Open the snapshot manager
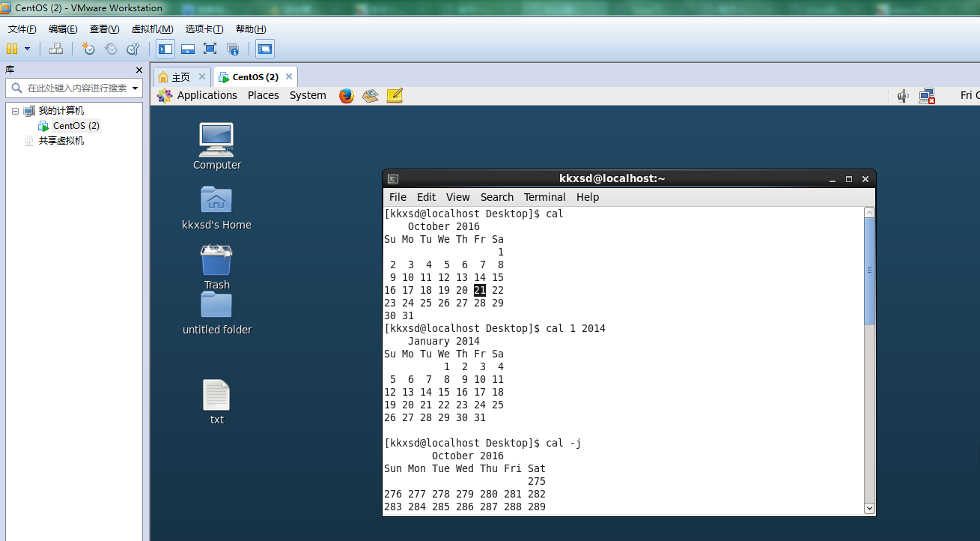 (x=133, y=49)
